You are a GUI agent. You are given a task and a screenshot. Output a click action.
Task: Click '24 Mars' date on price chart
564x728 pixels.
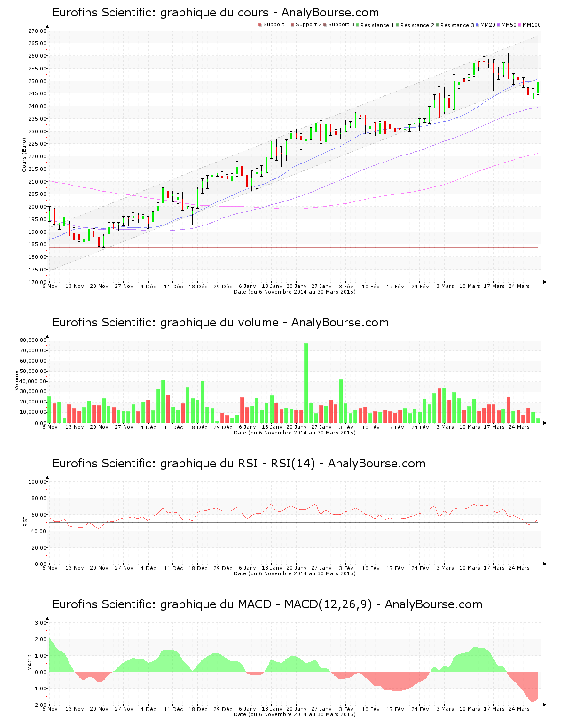click(x=519, y=286)
